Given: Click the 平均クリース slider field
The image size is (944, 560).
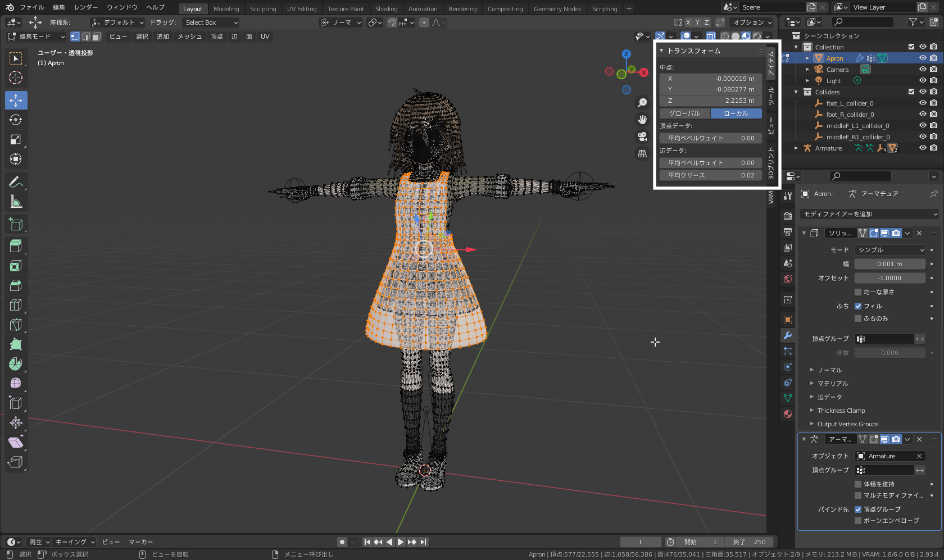Looking at the screenshot, I should (x=711, y=175).
